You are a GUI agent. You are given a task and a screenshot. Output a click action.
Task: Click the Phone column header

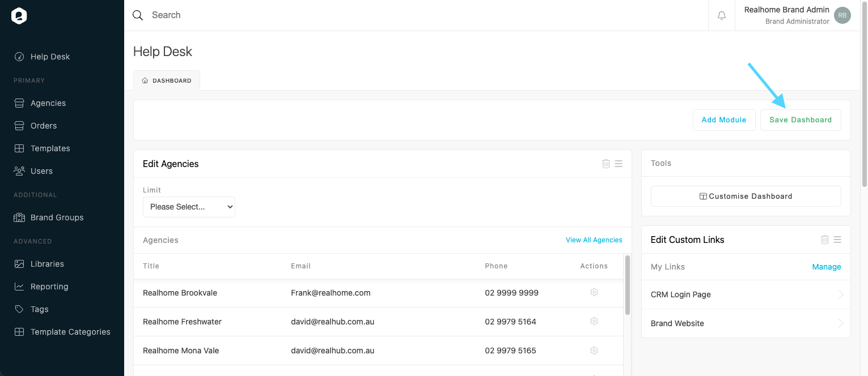pyautogui.click(x=496, y=266)
